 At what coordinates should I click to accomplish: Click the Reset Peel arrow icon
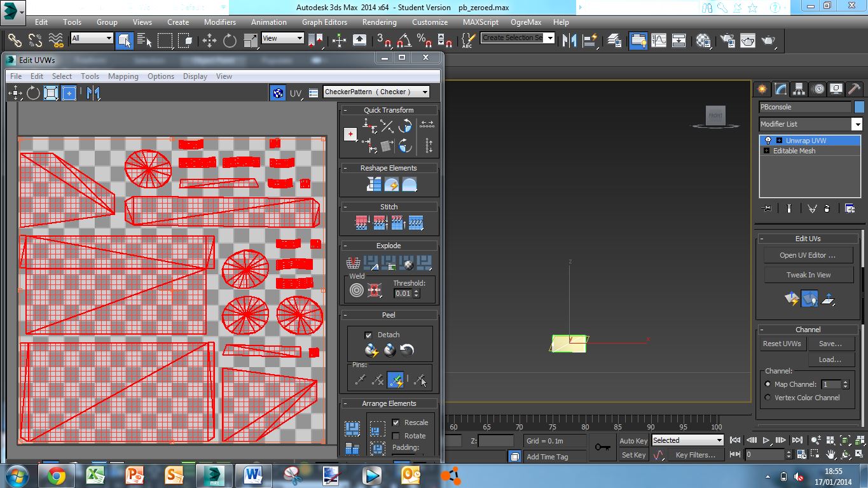(407, 350)
